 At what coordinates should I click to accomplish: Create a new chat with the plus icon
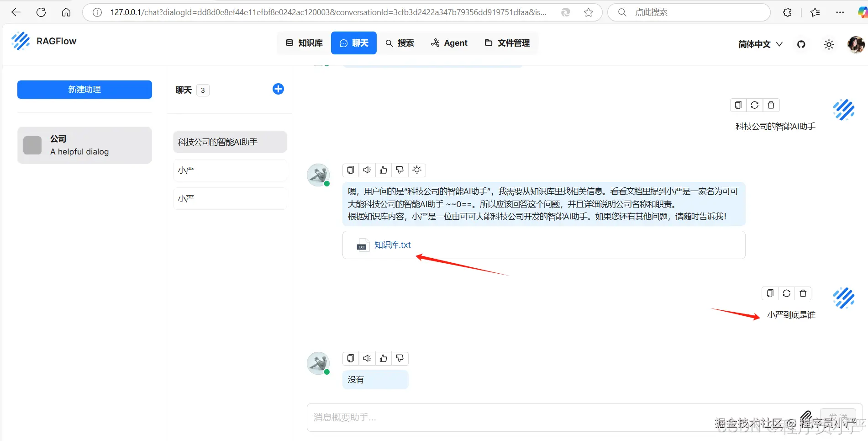[x=278, y=89]
